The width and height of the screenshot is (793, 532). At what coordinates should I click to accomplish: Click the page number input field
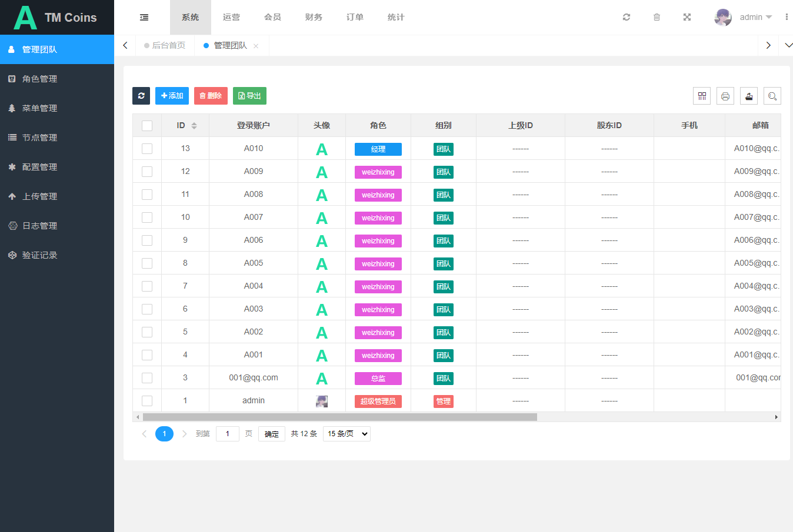point(227,434)
